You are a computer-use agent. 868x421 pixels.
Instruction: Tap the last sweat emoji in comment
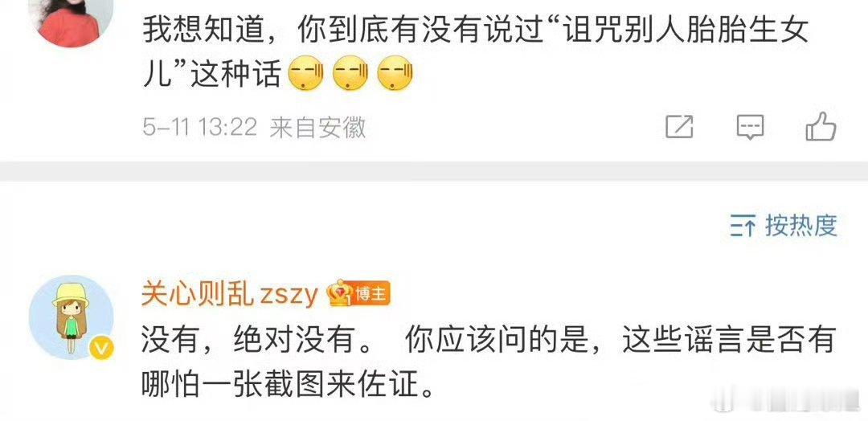pos(395,74)
